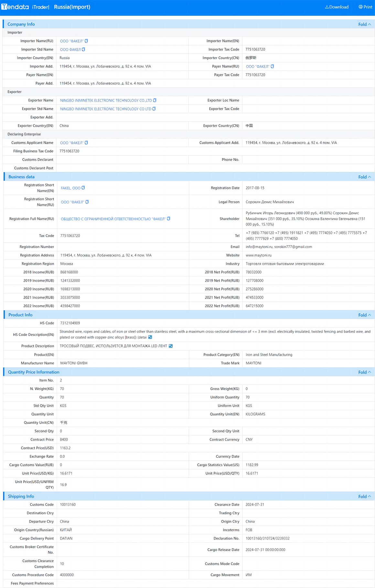Select HS Code 7312104909
The image size is (375, 588).
pos(70,323)
